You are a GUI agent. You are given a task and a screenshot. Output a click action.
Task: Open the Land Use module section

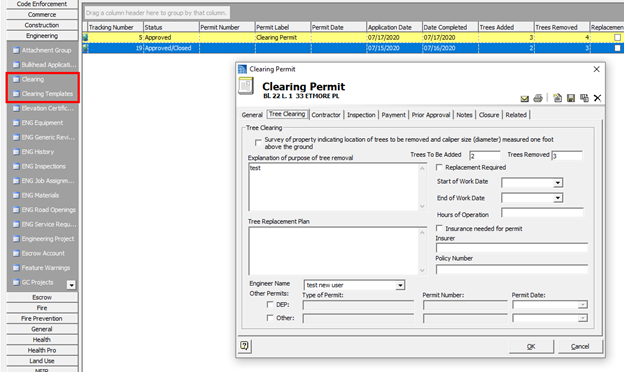coord(42,361)
